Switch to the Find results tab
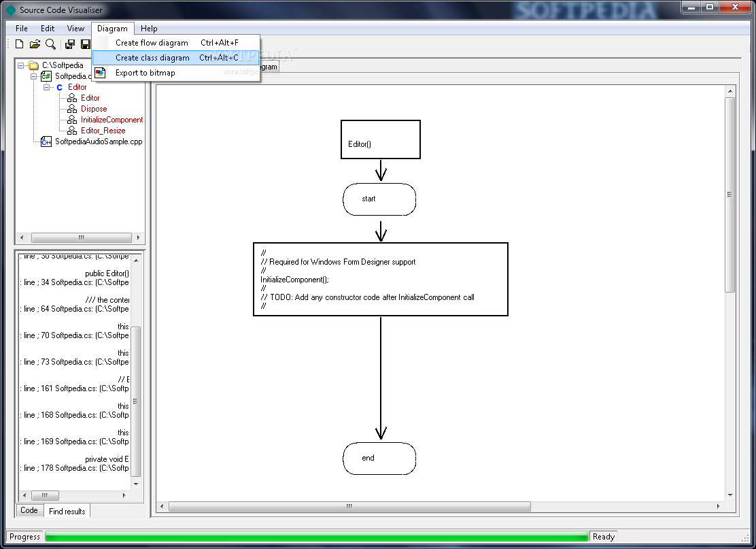The image size is (756, 549). click(67, 512)
